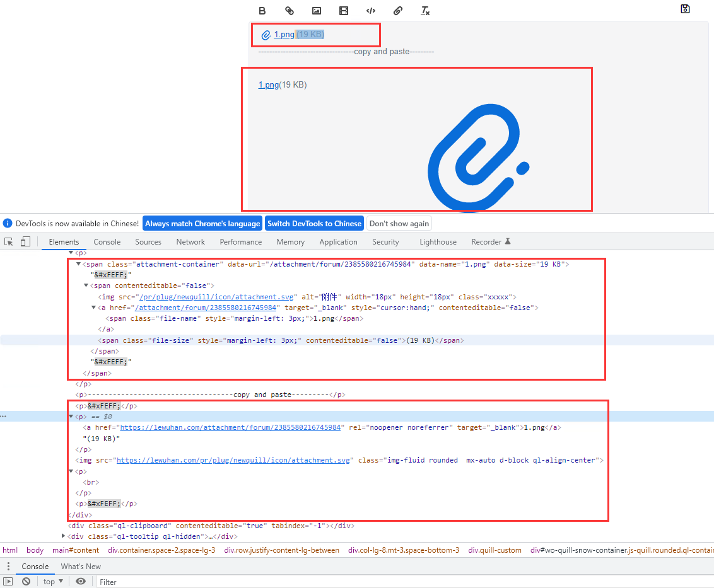Click the large blue paperclip image
This screenshot has height=588, width=714.
(478, 158)
